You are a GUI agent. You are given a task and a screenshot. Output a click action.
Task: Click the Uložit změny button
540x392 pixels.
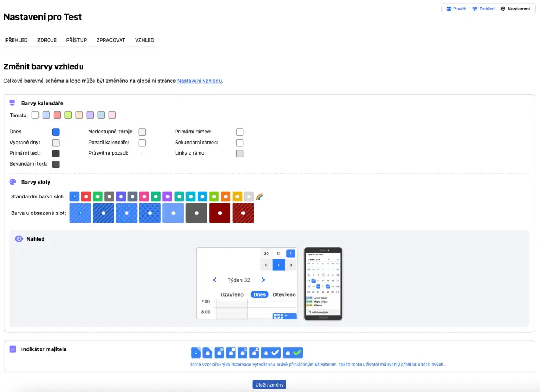click(x=269, y=385)
